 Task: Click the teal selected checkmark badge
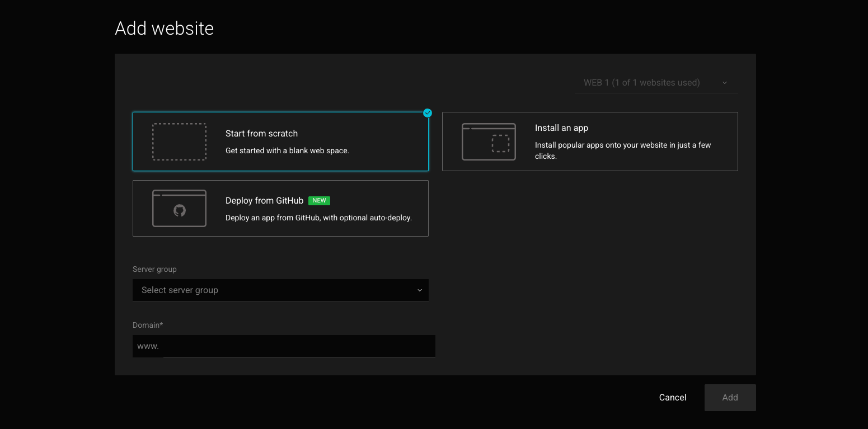pos(428,113)
